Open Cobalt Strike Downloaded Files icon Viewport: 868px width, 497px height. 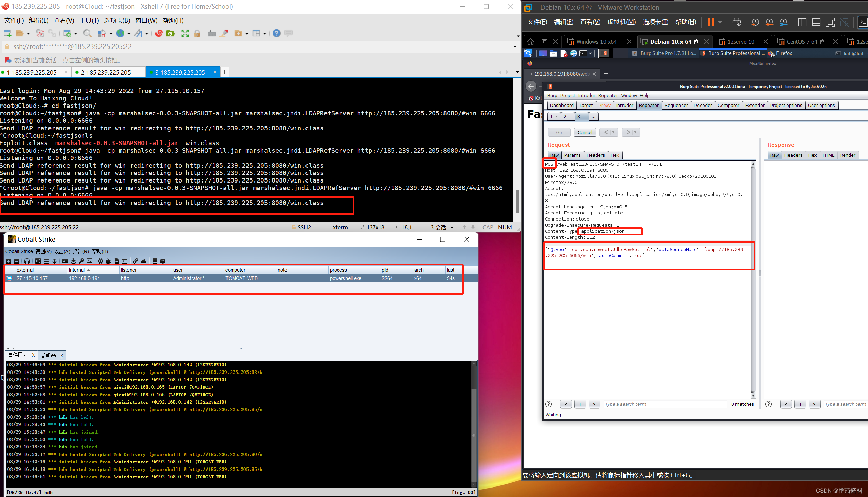(73, 261)
